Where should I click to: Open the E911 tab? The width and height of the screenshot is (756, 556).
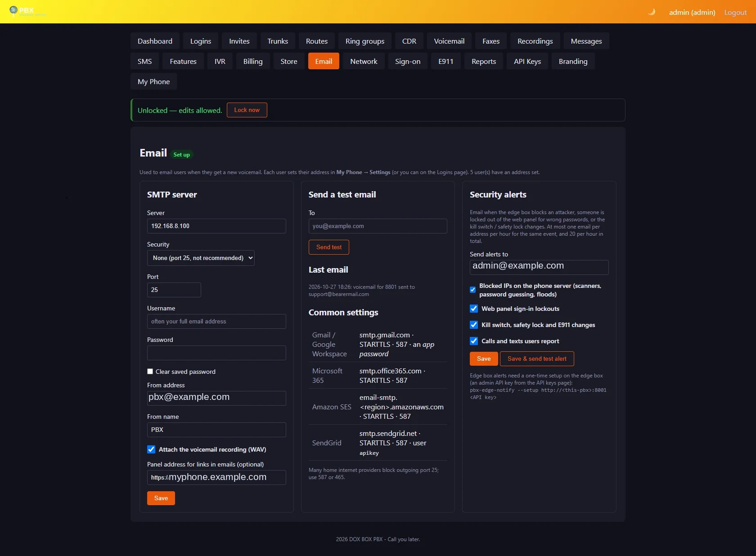[446, 61]
